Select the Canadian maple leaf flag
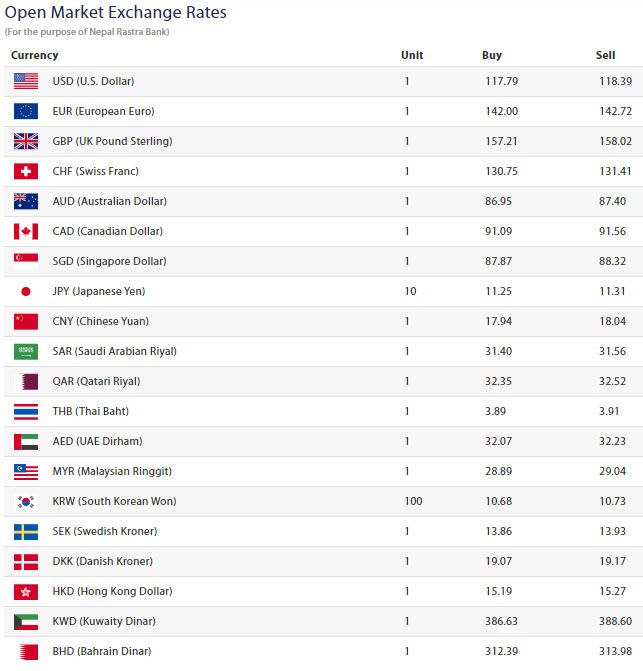This screenshot has width=643, height=671. (26, 232)
